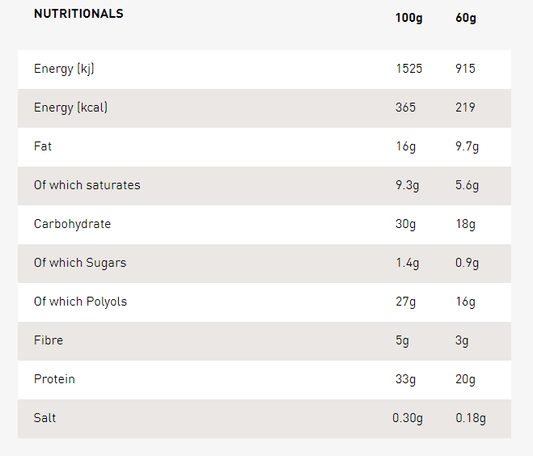Select the Carbohydrate row label

coord(72,224)
